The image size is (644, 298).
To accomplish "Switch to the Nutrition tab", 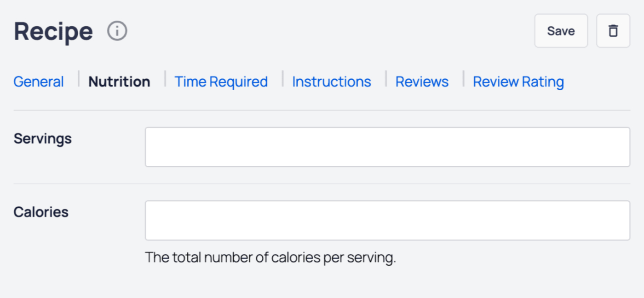I will 119,81.
